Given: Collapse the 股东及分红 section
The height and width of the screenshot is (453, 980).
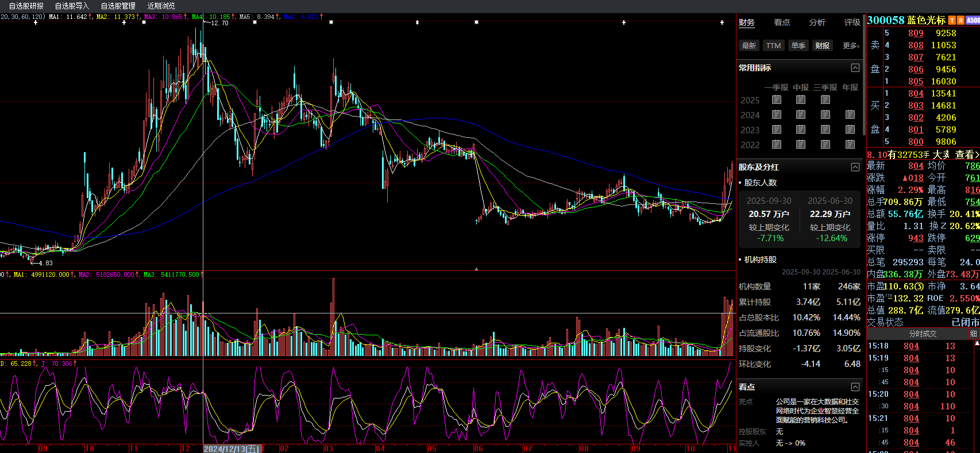Looking at the screenshot, I should tap(855, 167).
